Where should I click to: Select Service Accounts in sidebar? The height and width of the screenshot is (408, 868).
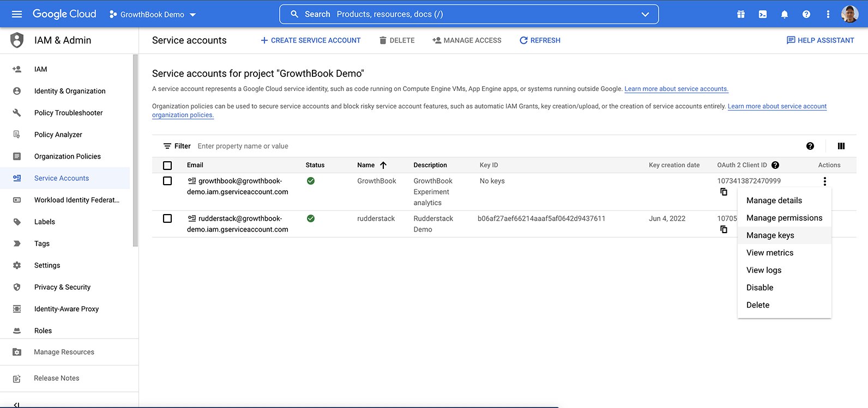(x=65, y=178)
